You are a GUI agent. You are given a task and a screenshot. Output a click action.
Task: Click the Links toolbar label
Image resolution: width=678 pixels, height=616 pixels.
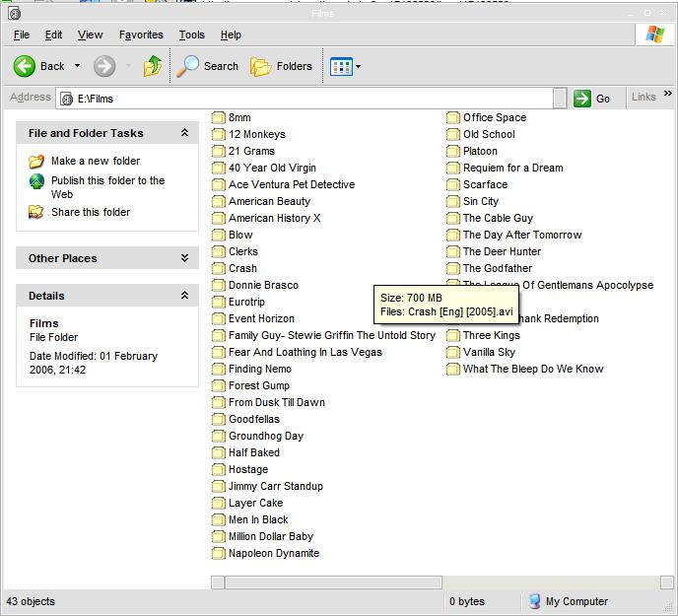(x=644, y=97)
